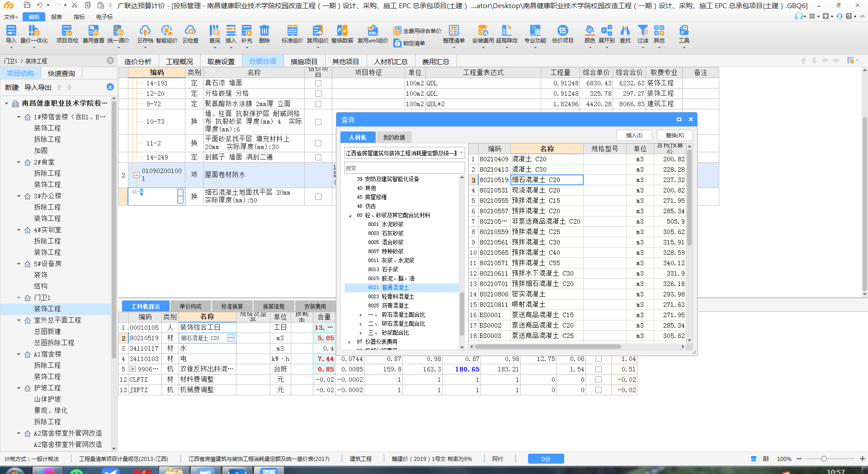
Task: Expand 87 仪器仪表费用 node
Action: pyautogui.click(x=349, y=342)
